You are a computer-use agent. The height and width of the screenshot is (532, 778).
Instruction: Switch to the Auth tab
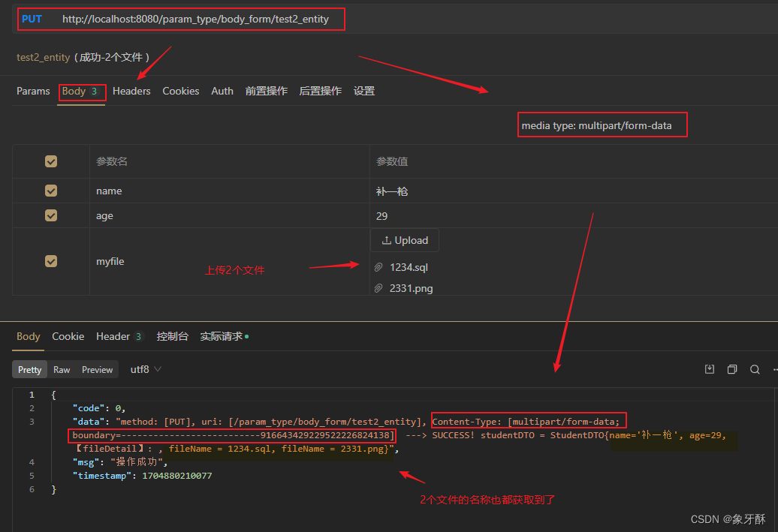222,92
